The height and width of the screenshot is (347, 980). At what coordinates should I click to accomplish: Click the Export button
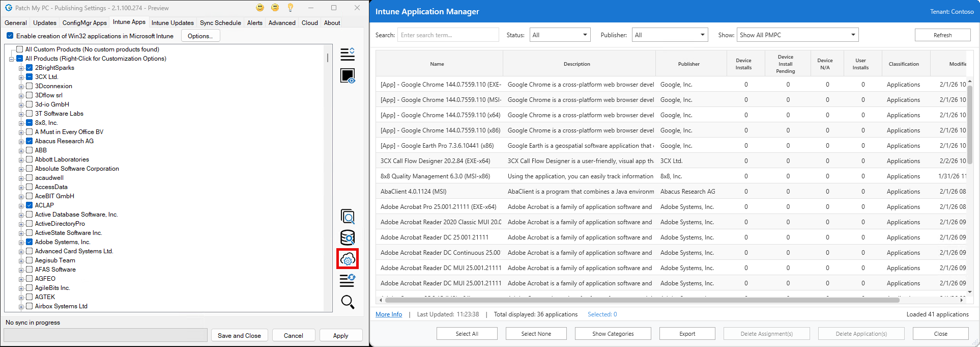(687, 334)
